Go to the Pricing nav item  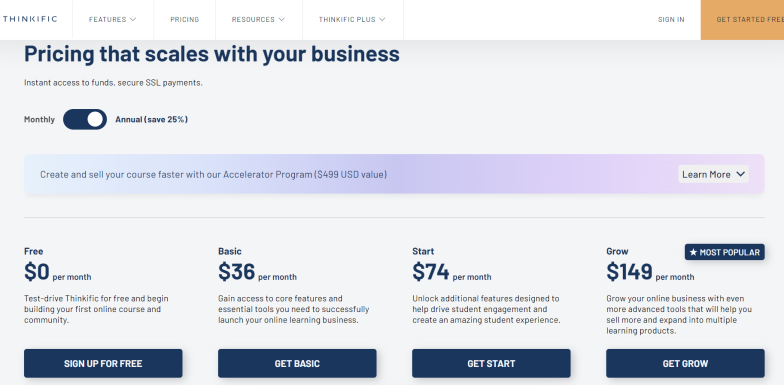coord(184,20)
